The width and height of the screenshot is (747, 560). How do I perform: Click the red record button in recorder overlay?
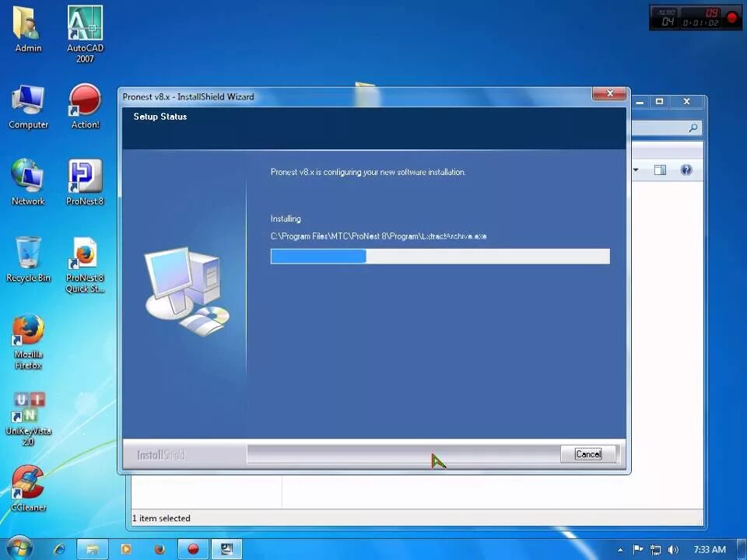tap(732, 18)
